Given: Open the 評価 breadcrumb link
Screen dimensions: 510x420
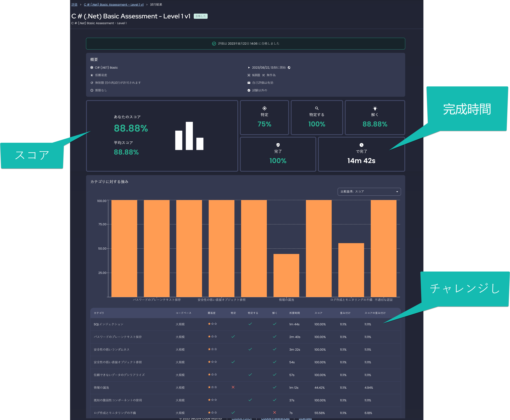Looking at the screenshot, I should pos(74,5).
